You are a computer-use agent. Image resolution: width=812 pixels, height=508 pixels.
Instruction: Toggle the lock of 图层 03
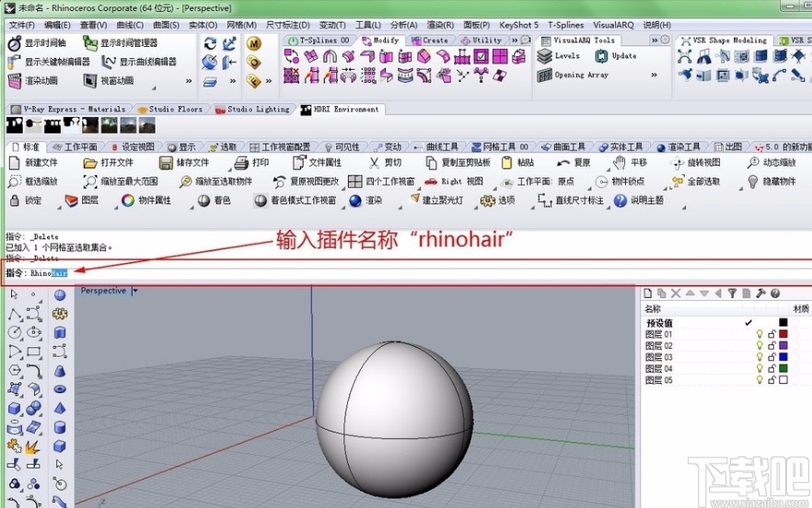[771, 357]
